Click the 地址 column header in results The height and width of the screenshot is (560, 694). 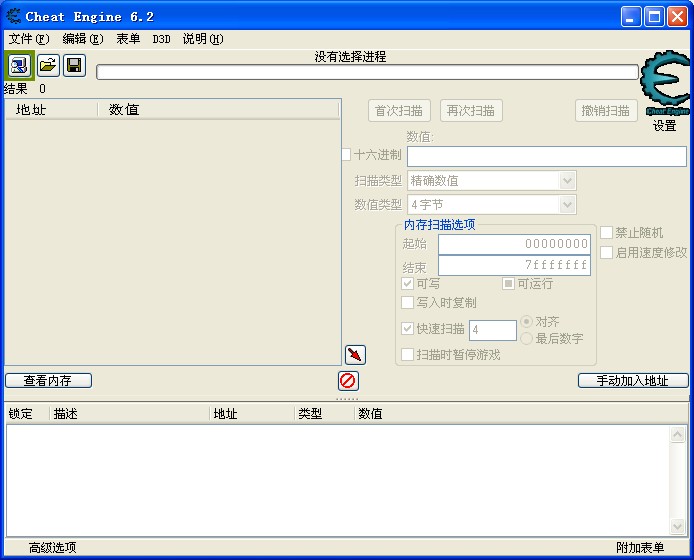coord(51,109)
